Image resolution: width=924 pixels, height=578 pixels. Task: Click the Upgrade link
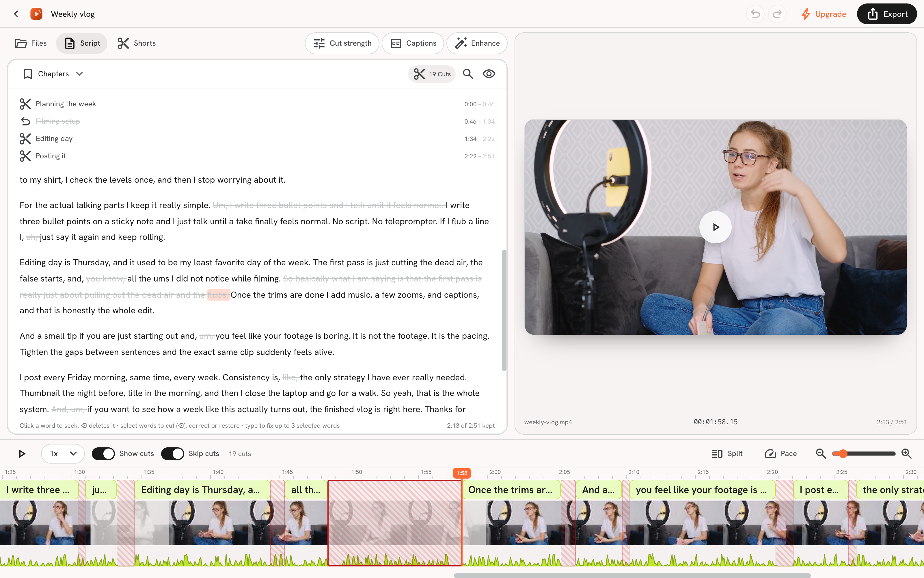tap(824, 14)
